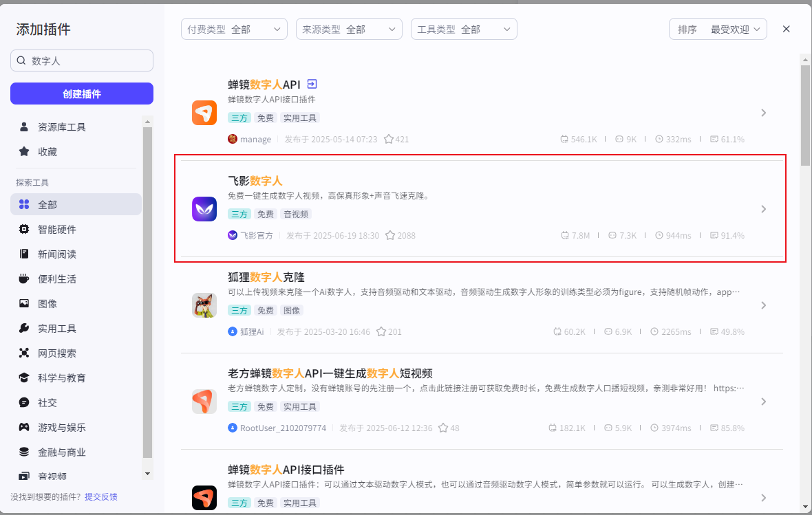Click the 数字人 search input field
This screenshot has width=812, height=515.
pos(88,61)
